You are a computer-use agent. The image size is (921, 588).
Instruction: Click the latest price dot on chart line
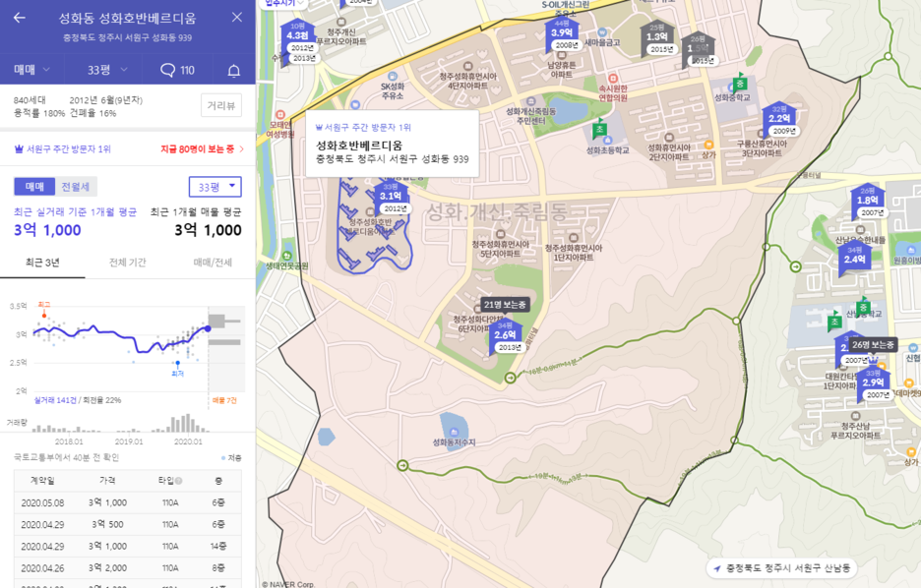pos(208,328)
